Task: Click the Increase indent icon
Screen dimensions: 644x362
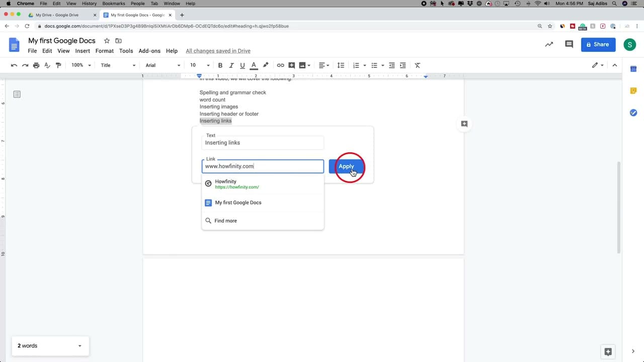Action: pyautogui.click(x=403, y=65)
